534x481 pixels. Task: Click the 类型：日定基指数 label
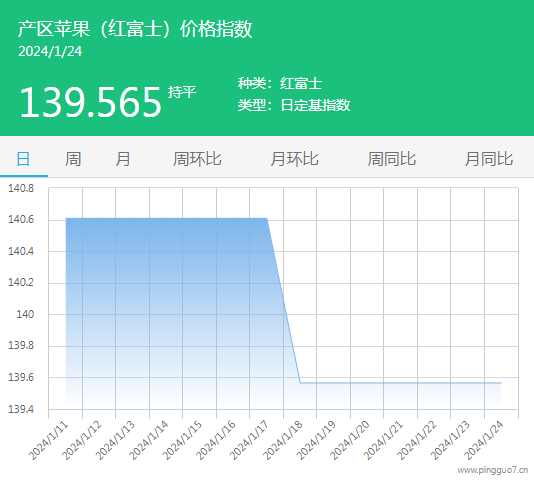coord(294,105)
